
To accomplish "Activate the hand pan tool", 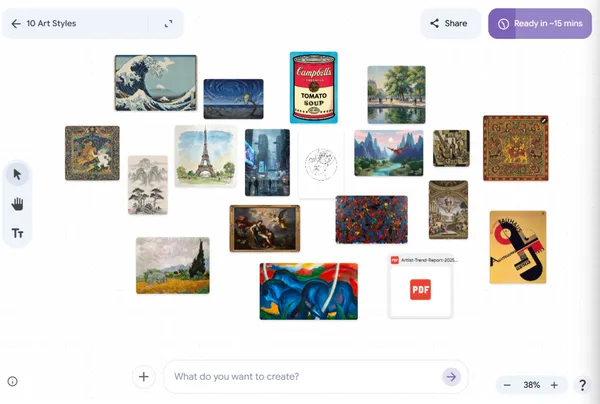I will tap(17, 204).
